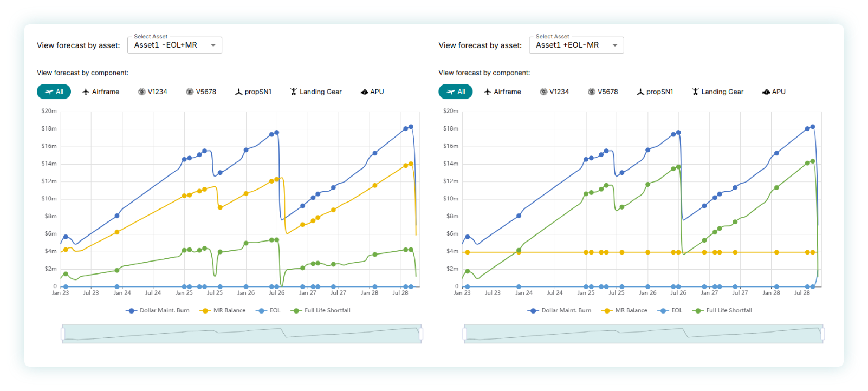The image size is (868, 391).
Task: Select Landing Gear in the -EOL+MR panel
Action: point(316,92)
